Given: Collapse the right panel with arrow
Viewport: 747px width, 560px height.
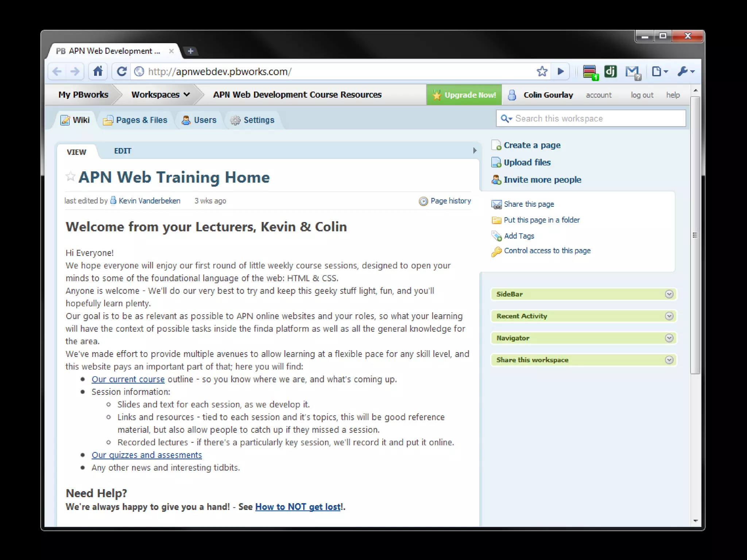Looking at the screenshot, I should [475, 151].
